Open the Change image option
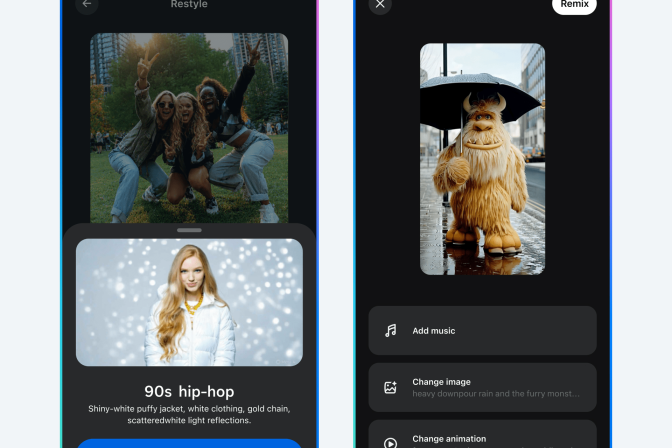 (482, 387)
